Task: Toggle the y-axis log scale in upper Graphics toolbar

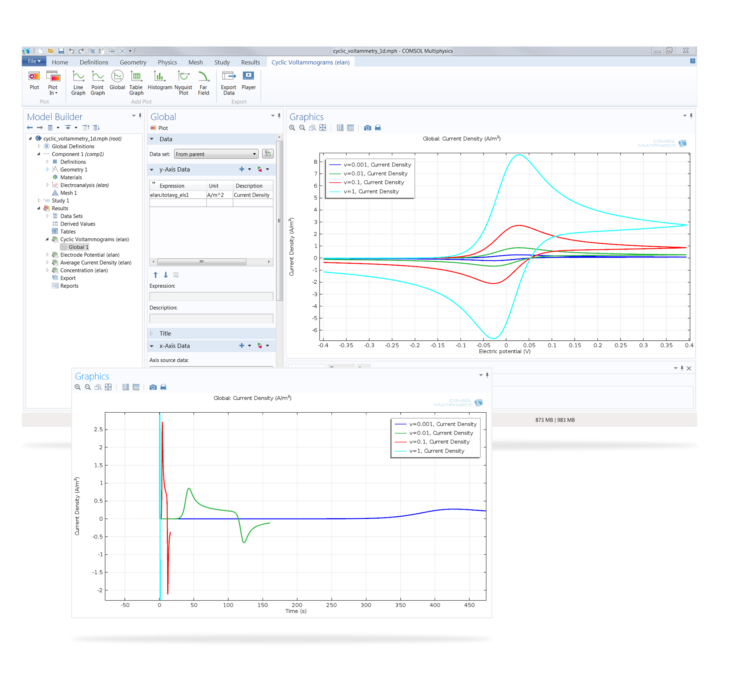Action: click(x=351, y=128)
